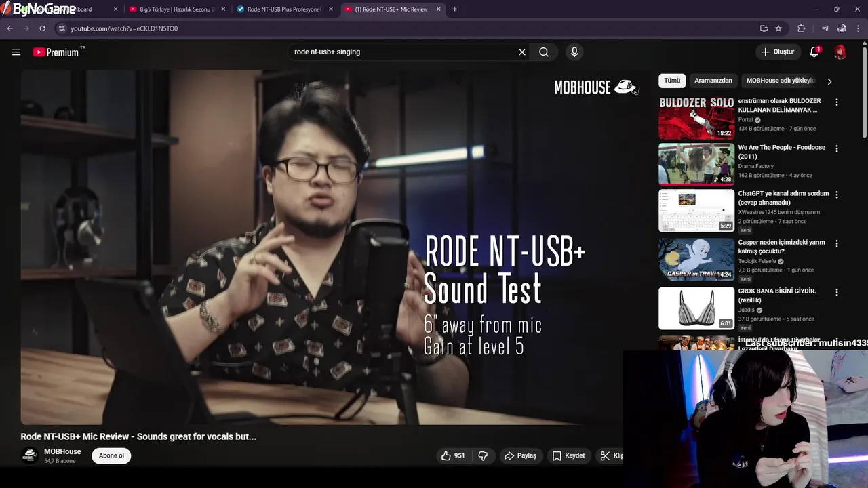Click the magnifier search button

pyautogui.click(x=544, y=52)
